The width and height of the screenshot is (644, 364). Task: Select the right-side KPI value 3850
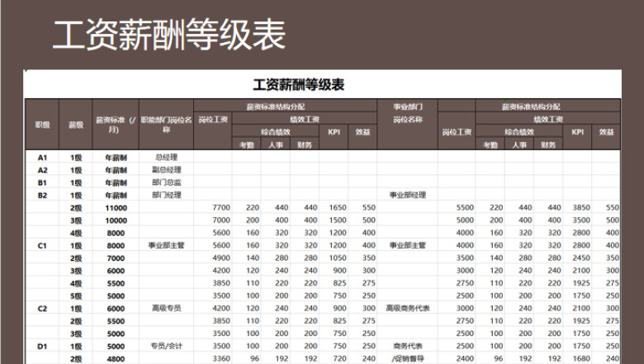[x=581, y=208]
